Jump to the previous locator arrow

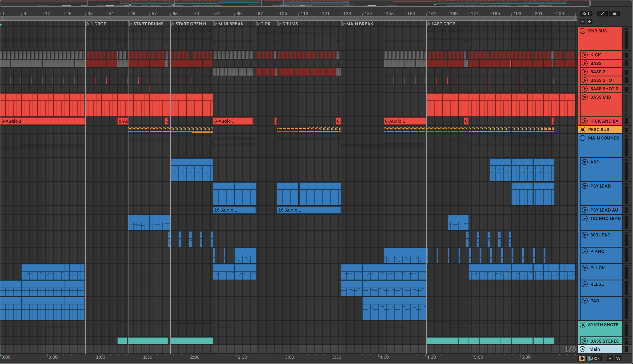pyautogui.click(x=583, y=22)
